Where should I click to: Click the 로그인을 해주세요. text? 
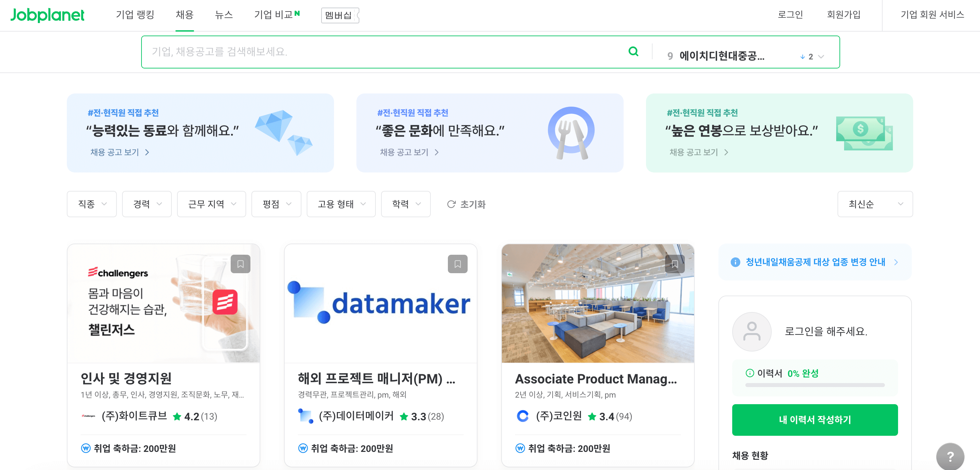(826, 331)
